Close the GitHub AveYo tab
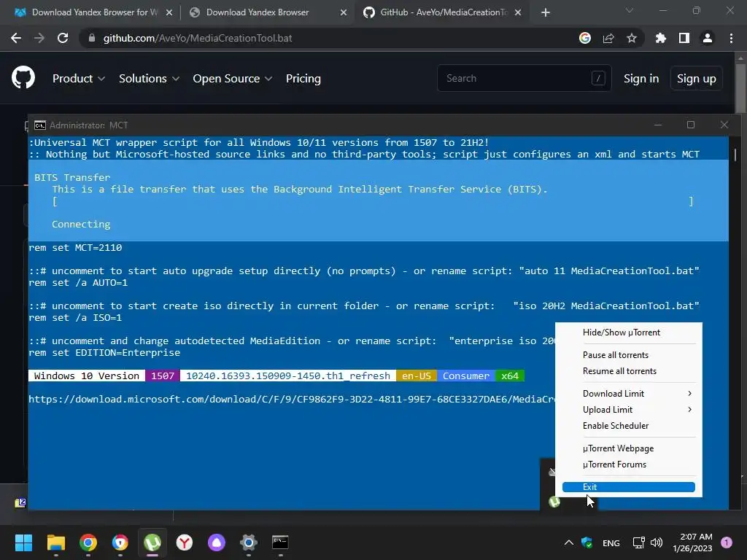 (x=518, y=12)
